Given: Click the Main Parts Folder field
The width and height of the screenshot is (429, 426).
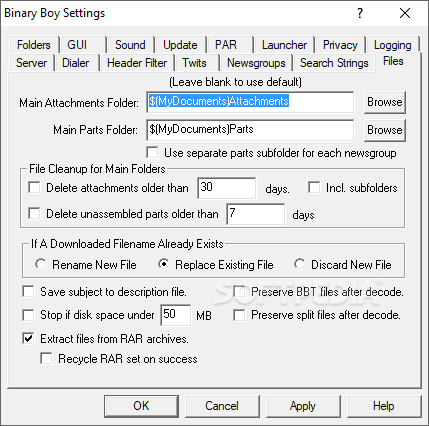Looking at the screenshot, I should tap(250, 130).
